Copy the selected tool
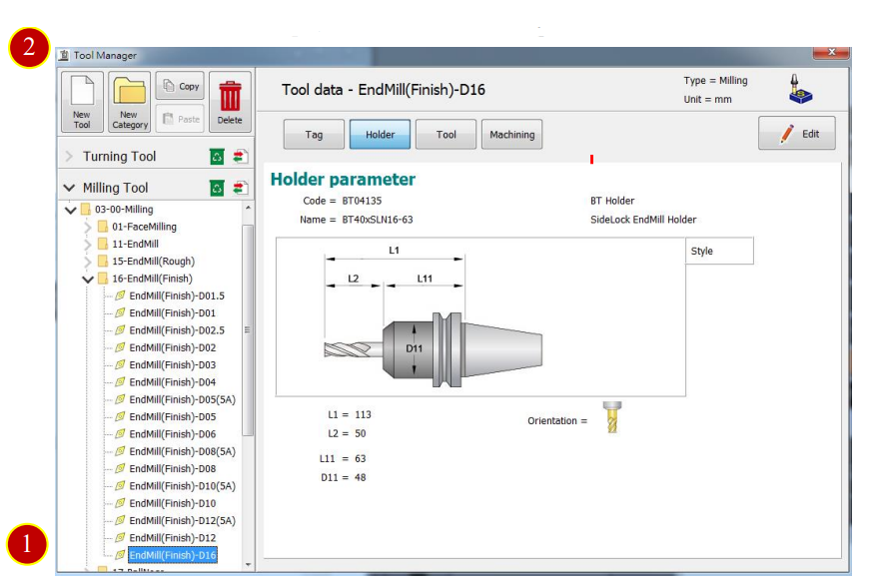This screenshot has height=588, width=879. (x=181, y=86)
